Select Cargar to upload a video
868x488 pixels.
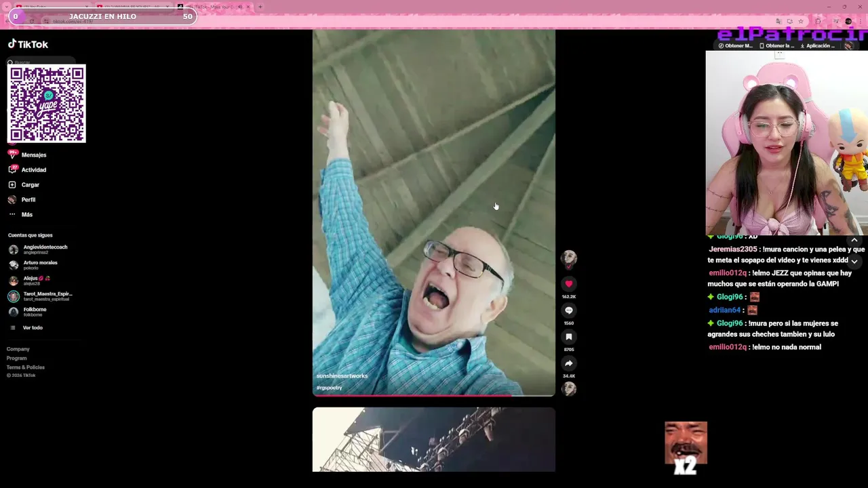(x=31, y=185)
